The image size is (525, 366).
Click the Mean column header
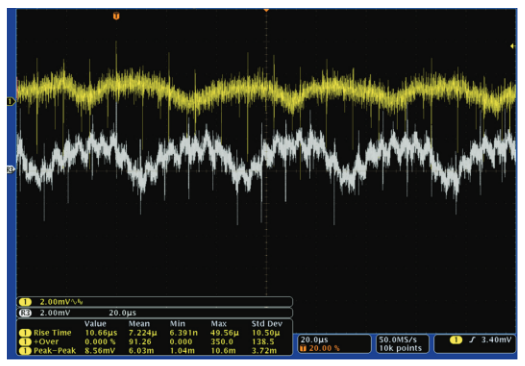tap(139, 323)
